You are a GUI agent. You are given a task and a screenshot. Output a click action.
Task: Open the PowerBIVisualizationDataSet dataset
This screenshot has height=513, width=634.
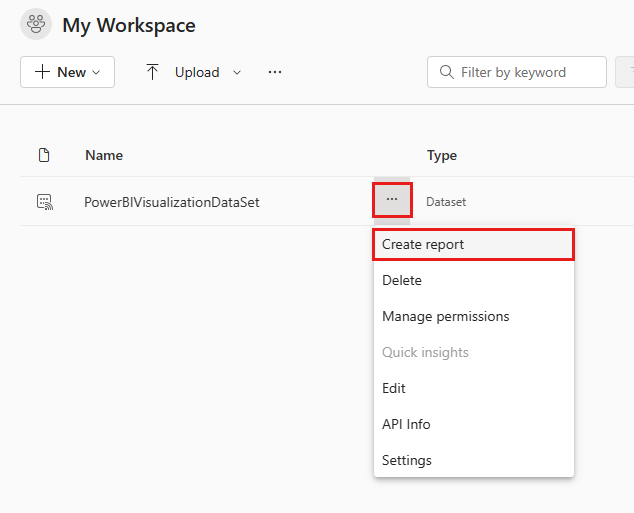[x=171, y=202]
